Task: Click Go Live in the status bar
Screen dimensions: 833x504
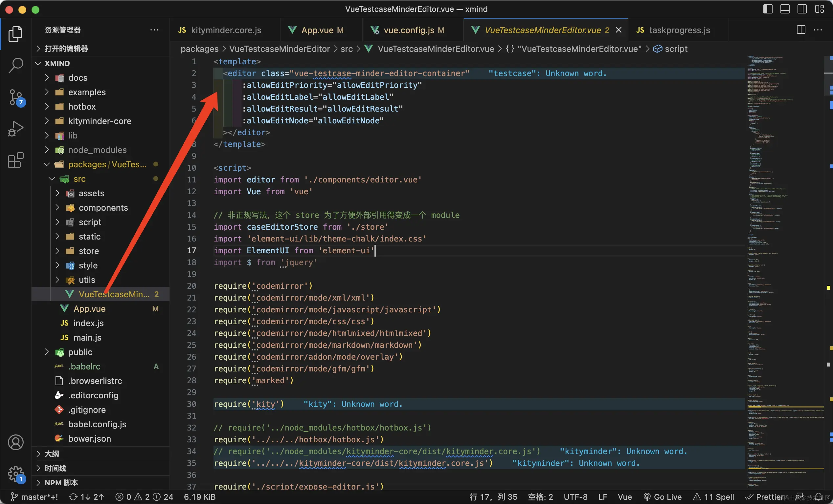Action: point(663,496)
